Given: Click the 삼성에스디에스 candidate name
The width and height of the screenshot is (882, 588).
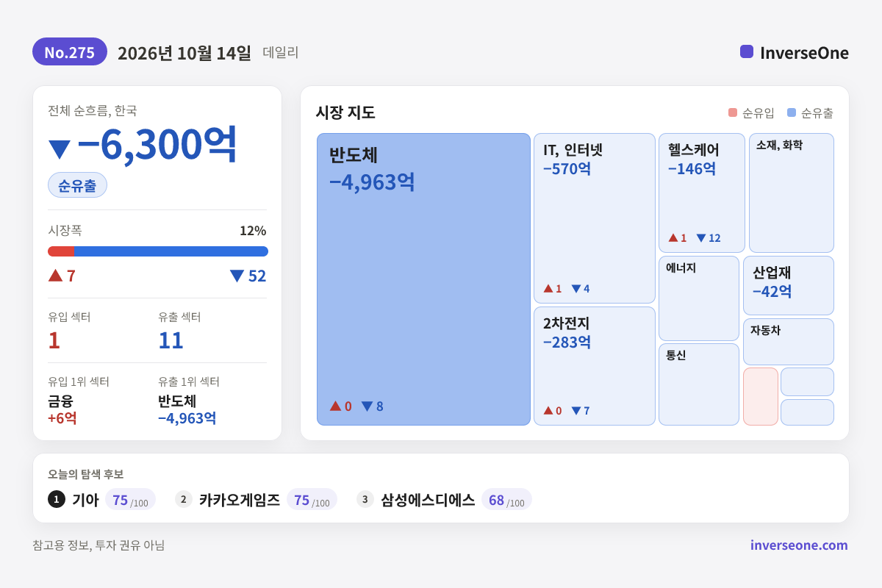Looking at the screenshot, I should pos(428,500).
